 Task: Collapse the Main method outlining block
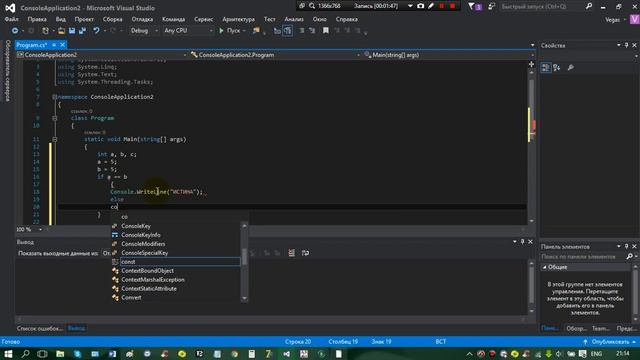coord(54,139)
